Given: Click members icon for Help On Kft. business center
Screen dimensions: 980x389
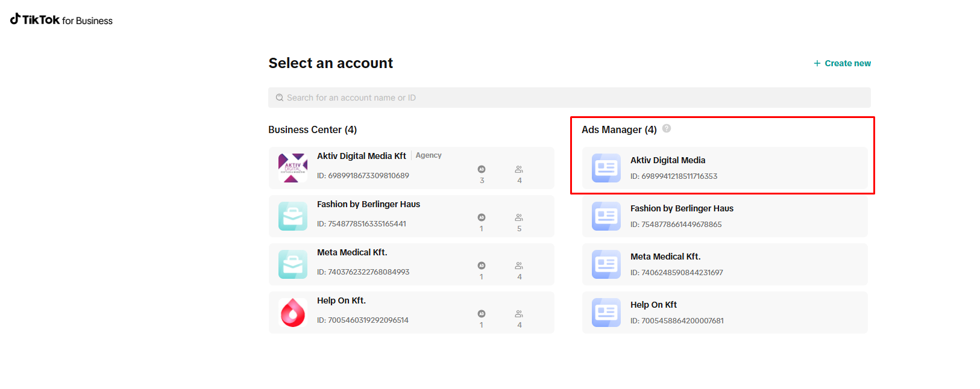Looking at the screenshot, I should (x=519, y=314).
